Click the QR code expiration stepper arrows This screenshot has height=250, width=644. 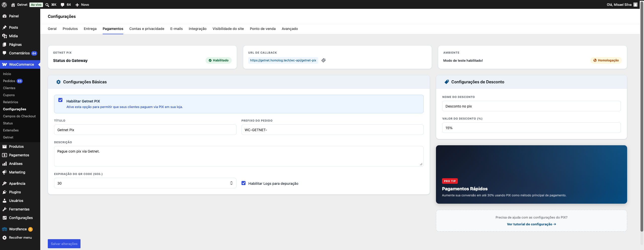click(231, 183)
